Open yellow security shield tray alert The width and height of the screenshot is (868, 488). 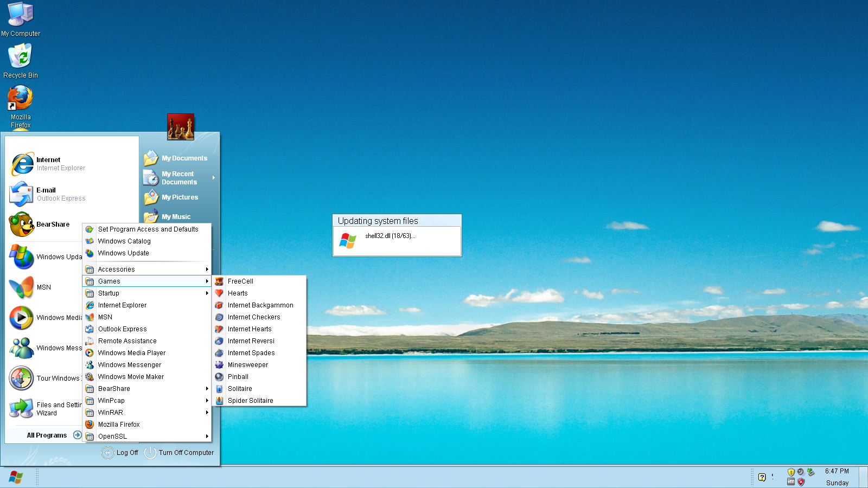[791, 472]
